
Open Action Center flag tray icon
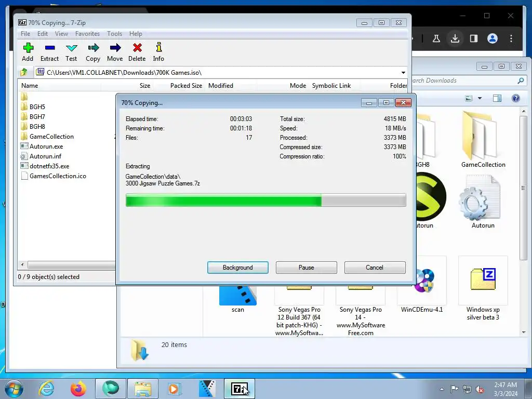click(454, 389)
